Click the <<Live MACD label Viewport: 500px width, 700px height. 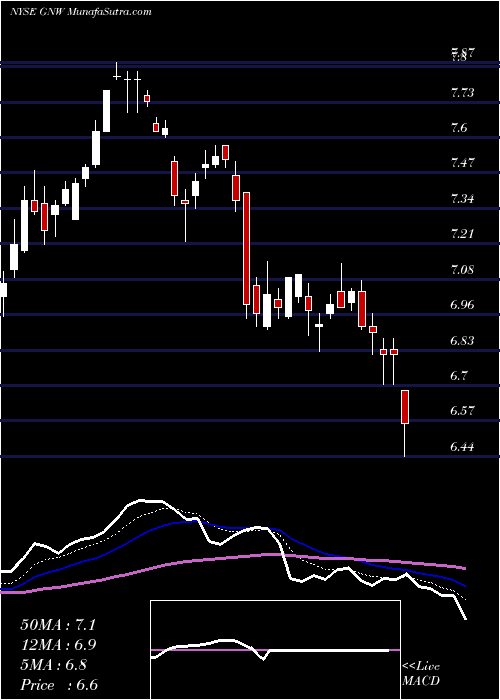[x=421, y=674]
